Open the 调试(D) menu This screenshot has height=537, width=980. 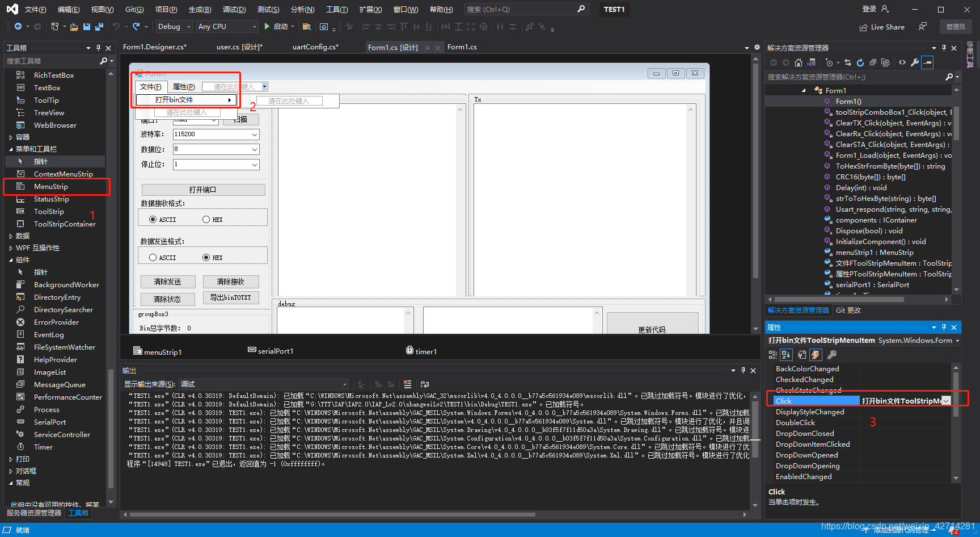pyautogui.click(x=234, y=10)
